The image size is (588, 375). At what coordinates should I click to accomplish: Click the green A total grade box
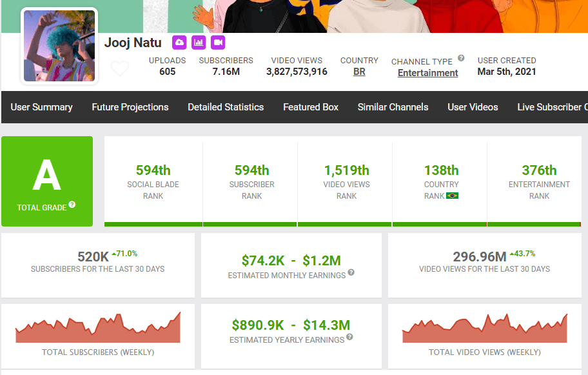pyautogui.click(x=47, y=181)
